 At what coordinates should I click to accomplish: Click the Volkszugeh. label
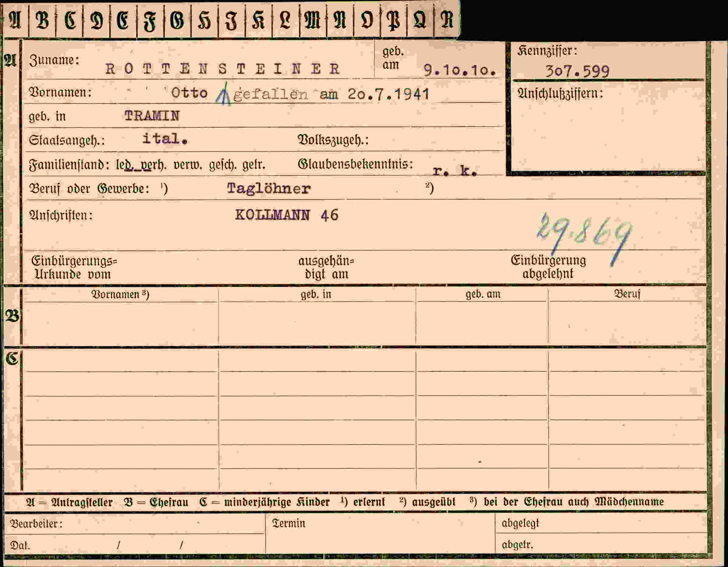333,140
